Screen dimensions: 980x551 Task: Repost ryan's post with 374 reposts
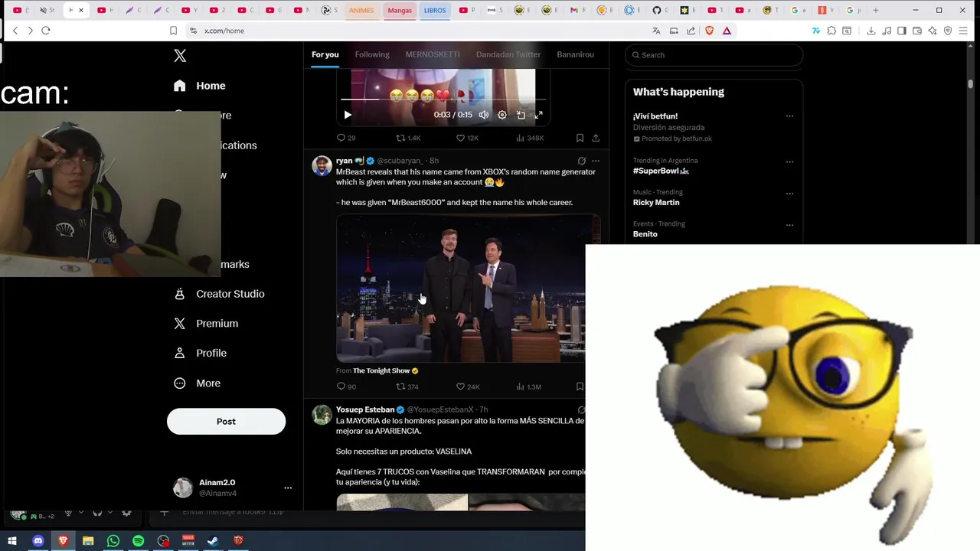point(407,386)
